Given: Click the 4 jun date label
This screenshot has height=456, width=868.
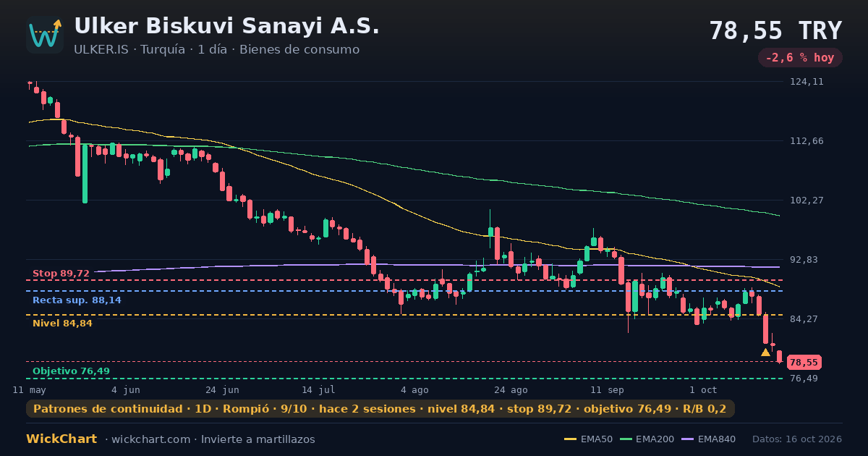Looking at the screenshot, I should (126, 389).
